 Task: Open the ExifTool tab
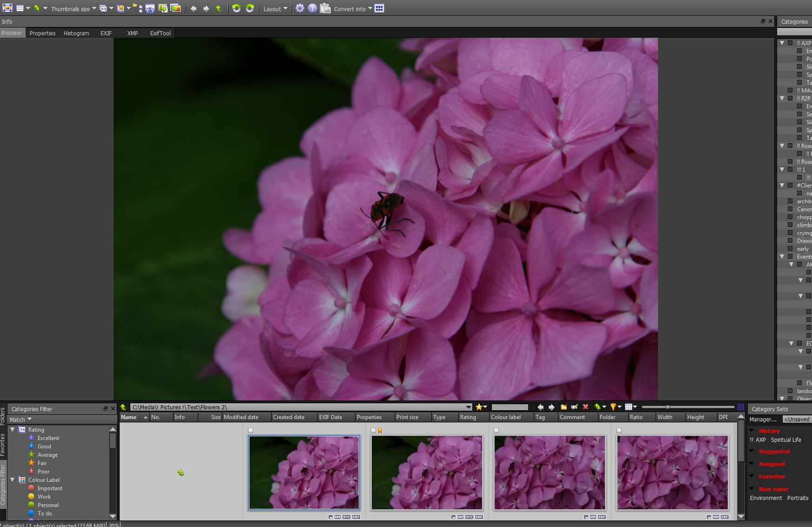(160, 33)
